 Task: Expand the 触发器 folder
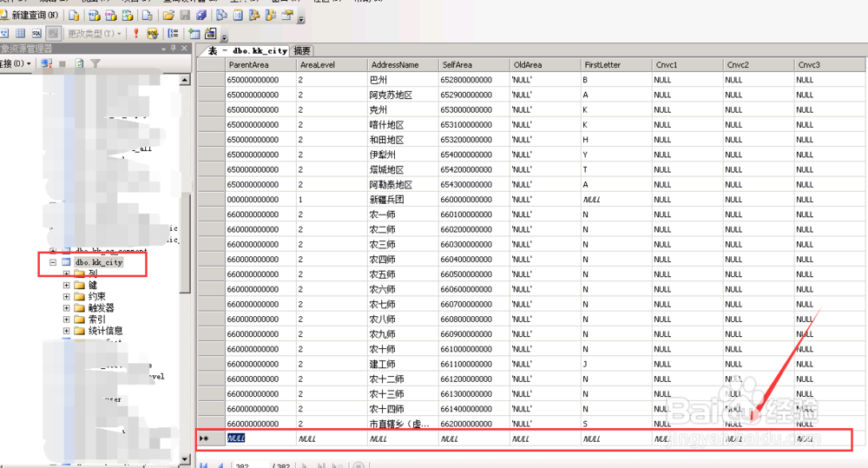(67, 308)
